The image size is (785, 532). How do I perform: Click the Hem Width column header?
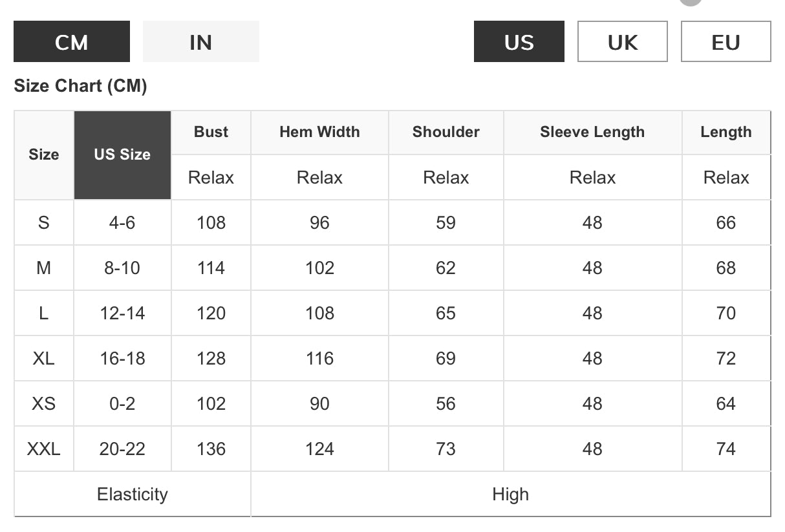click(x=319, y=132)
